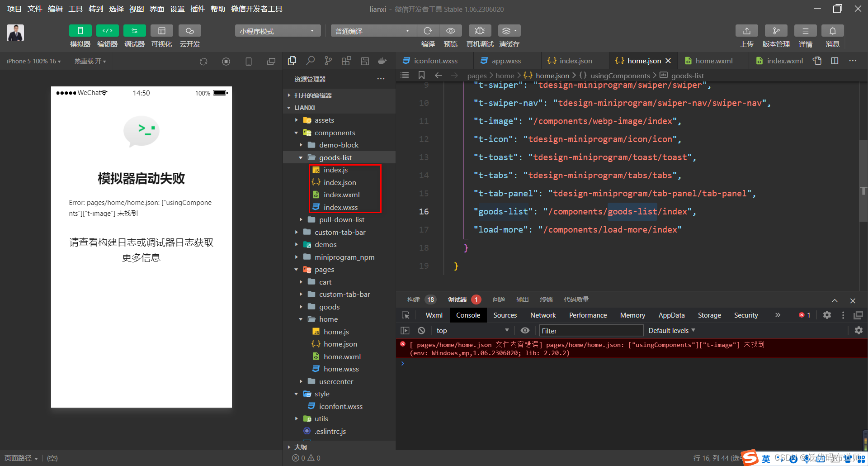The height and width of the screenshot is (466, 868).
Task: Open messages bell icon
Action: coord(833,31)
